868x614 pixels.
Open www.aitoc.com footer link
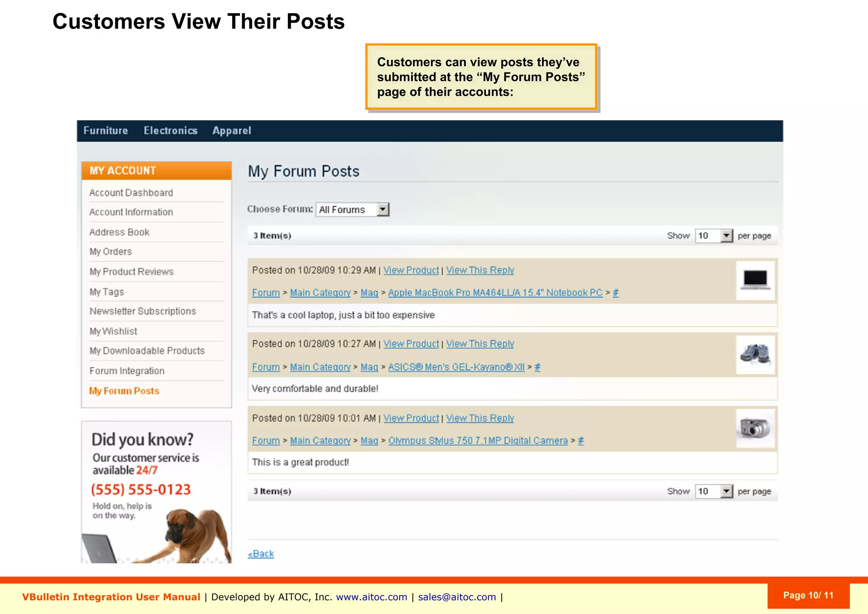(371, 597)
